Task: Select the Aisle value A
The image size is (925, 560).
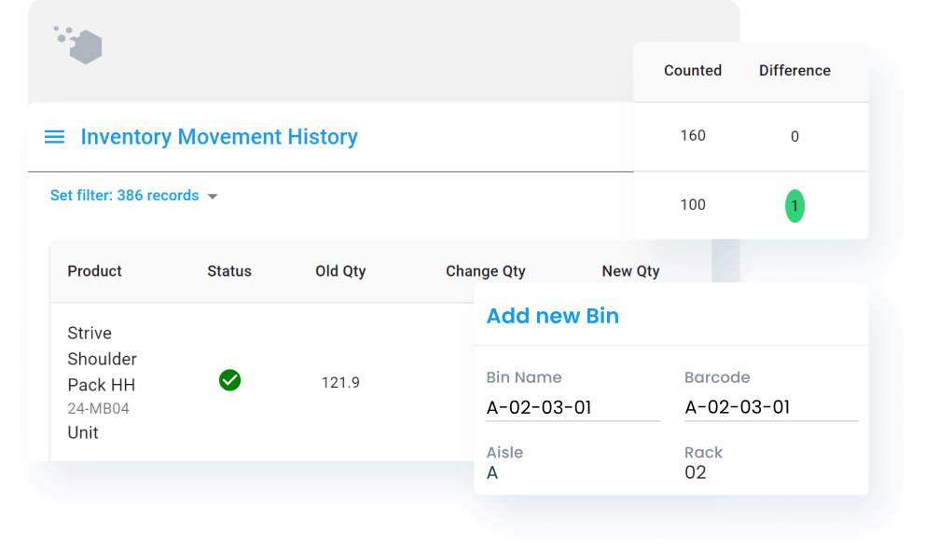Action: click(x=492, y=472)
